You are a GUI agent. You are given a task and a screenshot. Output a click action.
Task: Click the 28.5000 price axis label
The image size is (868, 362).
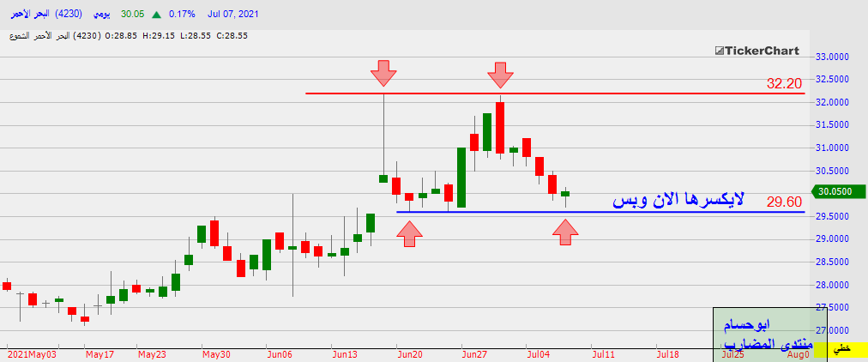tap(833, 262)
